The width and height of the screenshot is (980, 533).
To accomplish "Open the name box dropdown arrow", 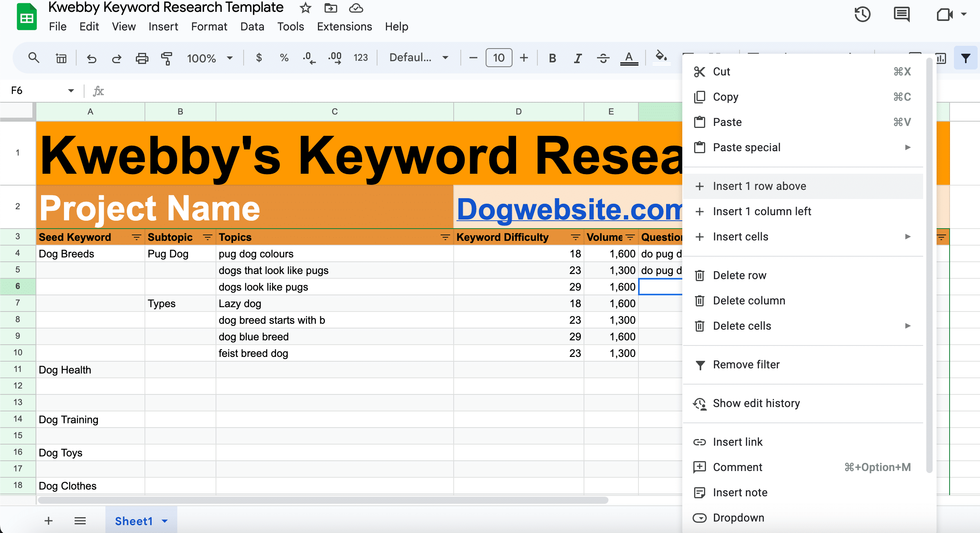I will (71, 91).
